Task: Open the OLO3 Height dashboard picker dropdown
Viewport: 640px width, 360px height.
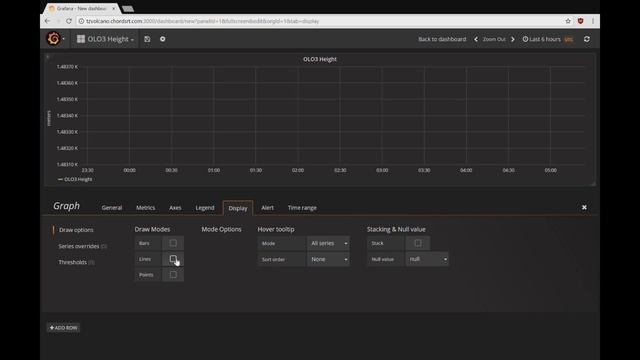Action: click(105, 39)
